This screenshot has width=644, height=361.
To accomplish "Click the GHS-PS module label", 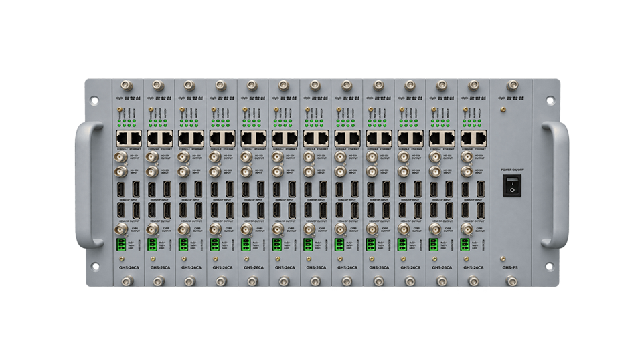I will coord(509,267).
